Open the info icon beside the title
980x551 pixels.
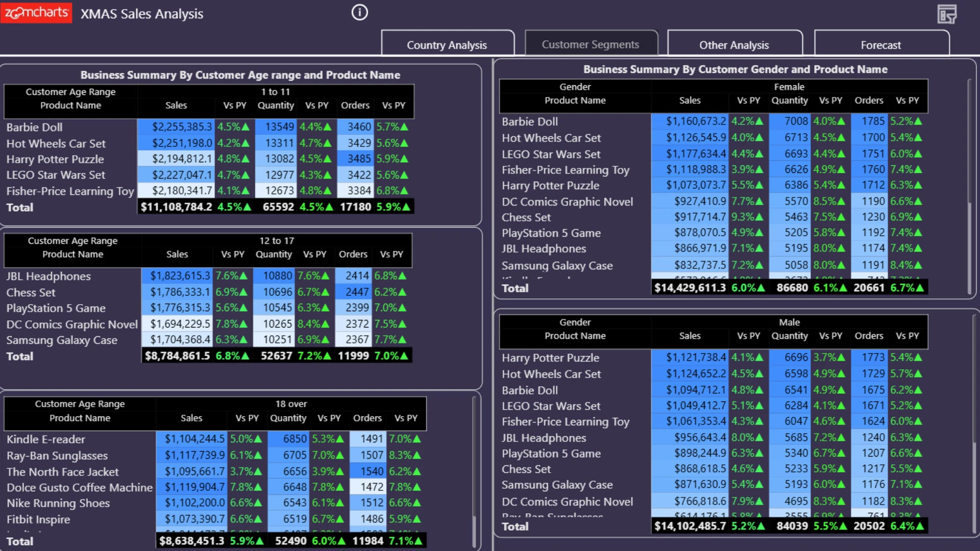(359, 13)
